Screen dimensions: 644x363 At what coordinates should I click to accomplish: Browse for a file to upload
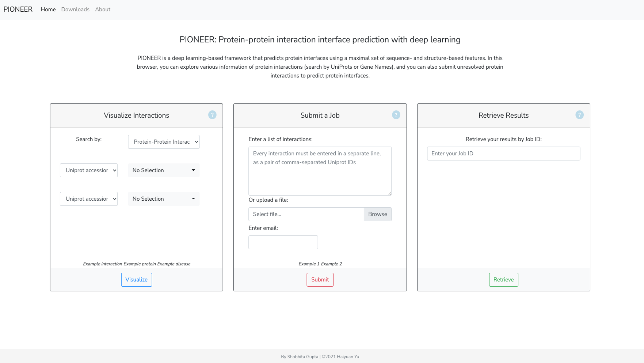(x=377, y=214)
